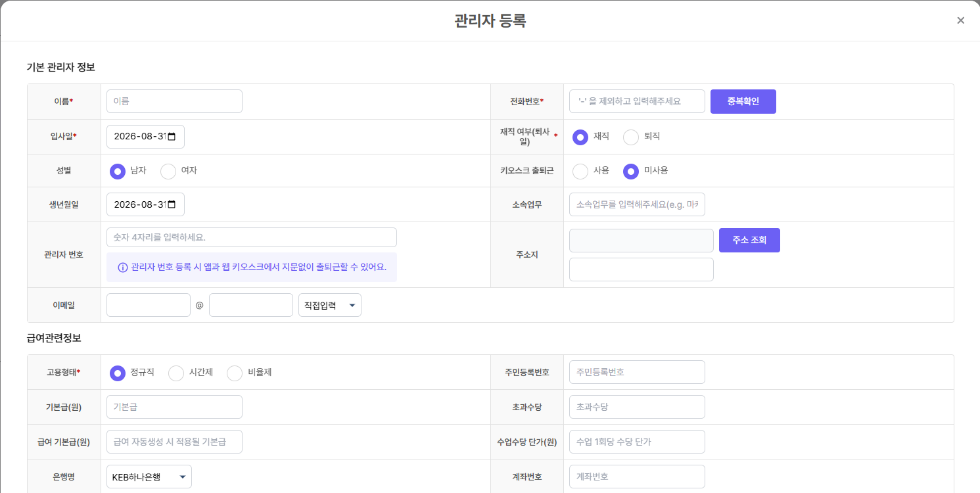
Task: Focus the 이름 input field
Action: [x=174, y=101]
